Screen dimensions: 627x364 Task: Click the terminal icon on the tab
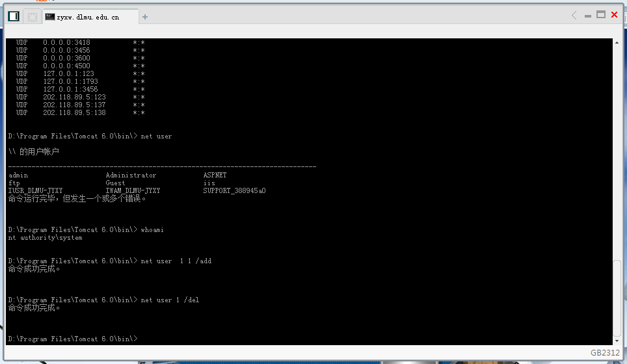pyautogui.click(x=50, y=17)
